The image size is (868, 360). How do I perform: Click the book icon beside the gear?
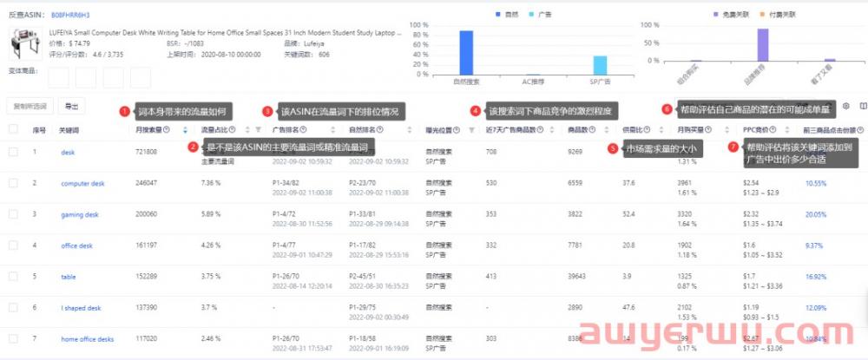(x=863, y=106)
